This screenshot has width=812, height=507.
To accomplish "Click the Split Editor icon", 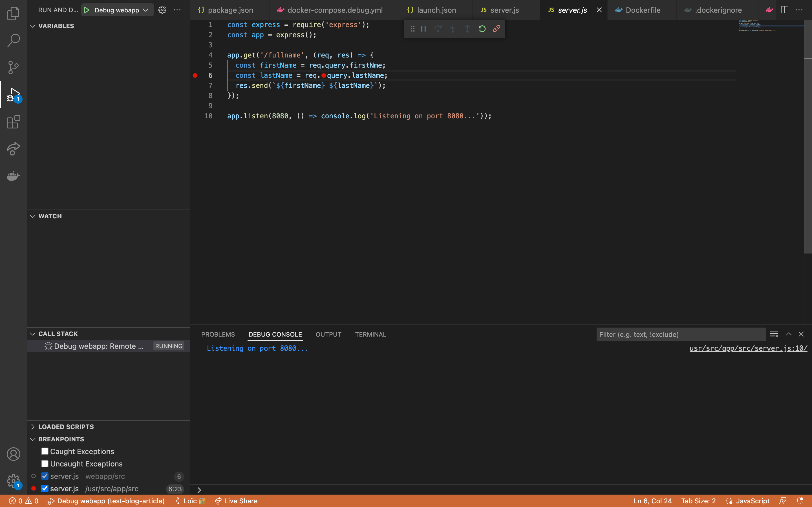I will 784,10.
